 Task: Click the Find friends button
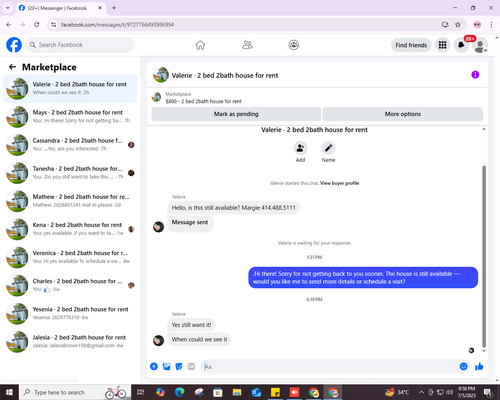tap(411, 45)
